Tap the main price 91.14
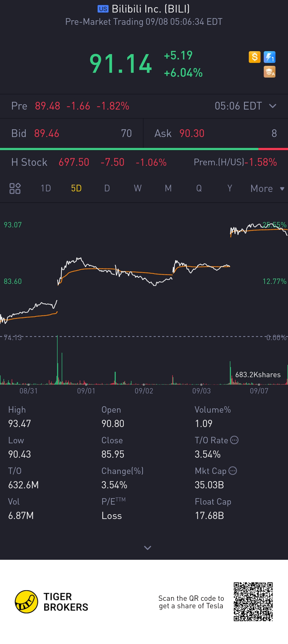The width and height of the screenshot is (288, 644). click(x=121, y=64)
